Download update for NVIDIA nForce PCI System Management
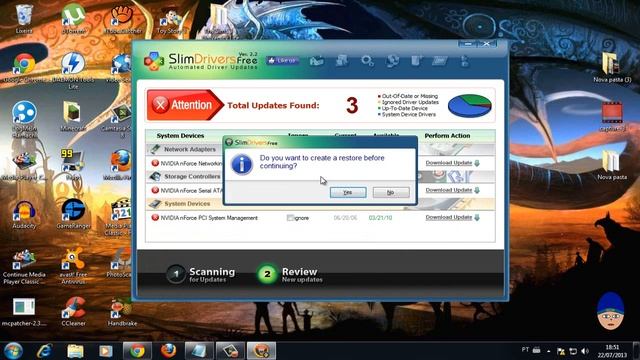Image resolution: width=640 pixels, height=360 pixels. coord(452,218)
